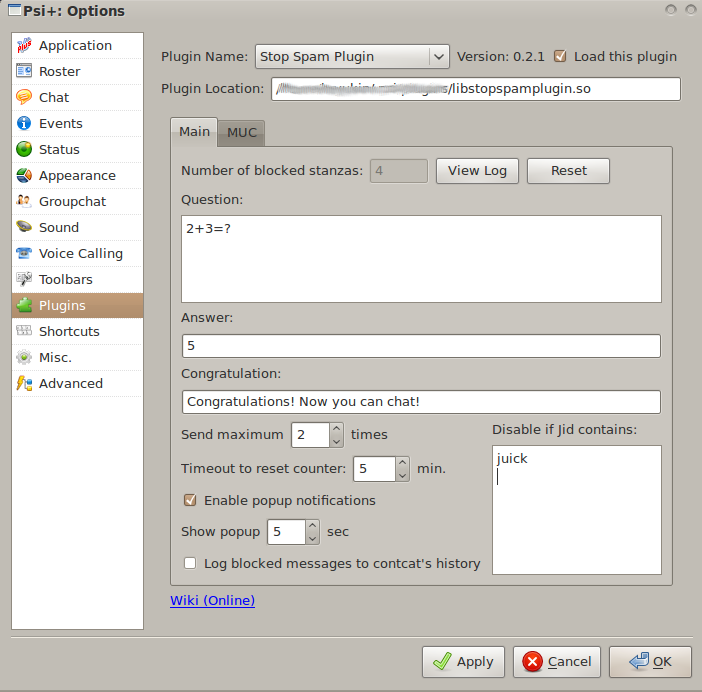Increase the Show popup seconds value
This screenshot has width=702, height=692.
coord(312,526)
